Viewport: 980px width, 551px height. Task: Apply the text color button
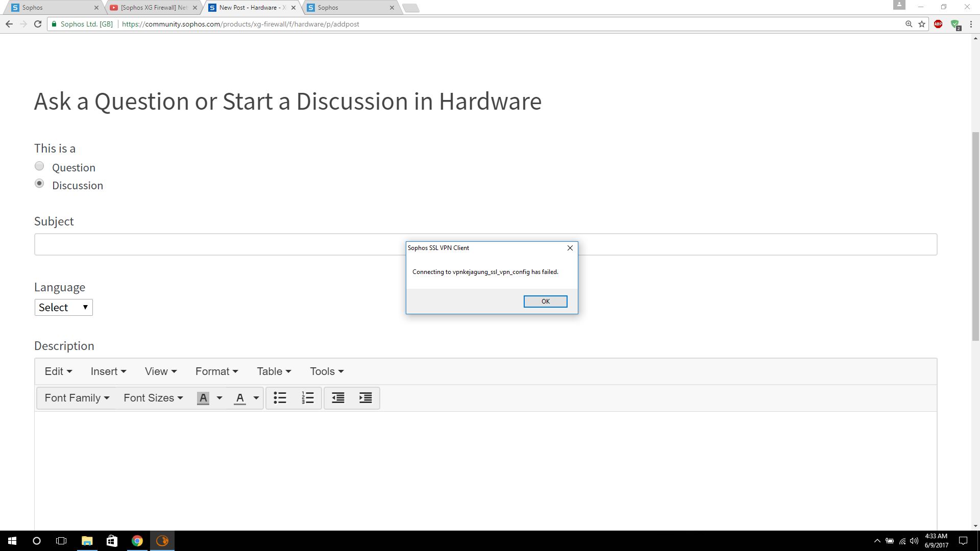(x=240, y=398)
